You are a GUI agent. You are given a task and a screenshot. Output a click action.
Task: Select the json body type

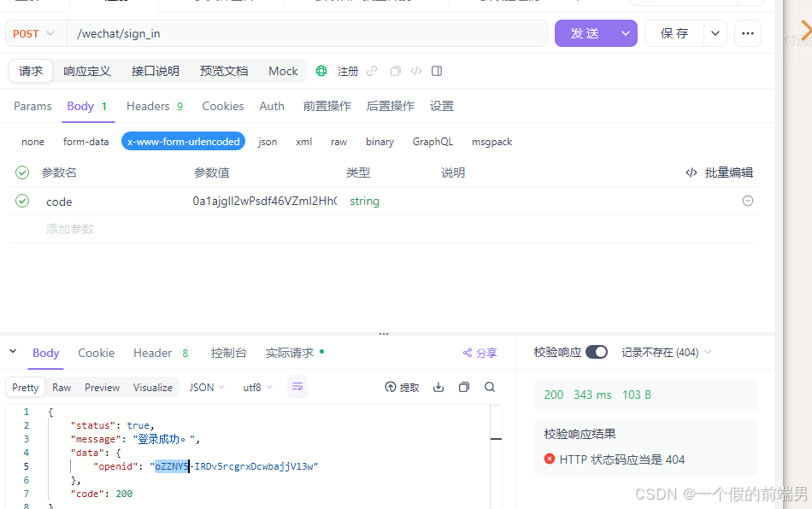pos(268,142)
